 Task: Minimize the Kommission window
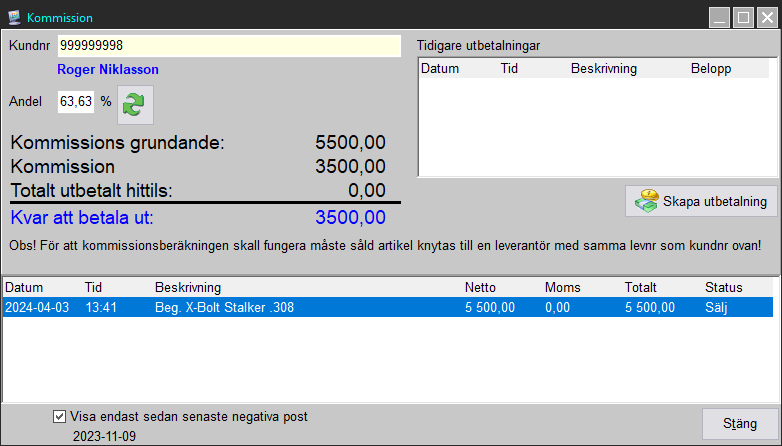click(720, 17)
